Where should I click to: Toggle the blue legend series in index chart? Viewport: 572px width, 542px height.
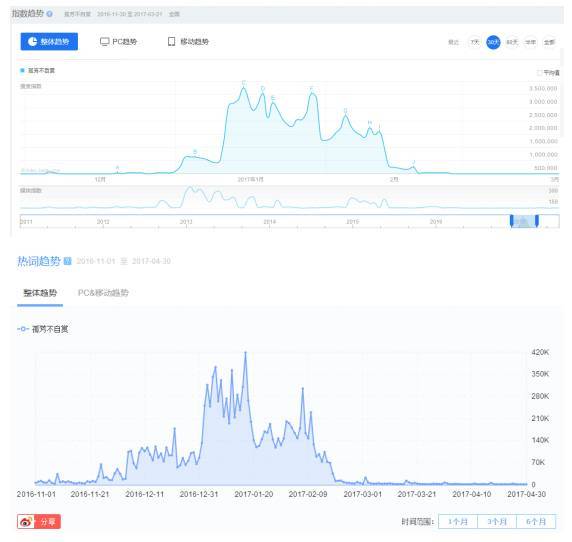tap(38, 70)
